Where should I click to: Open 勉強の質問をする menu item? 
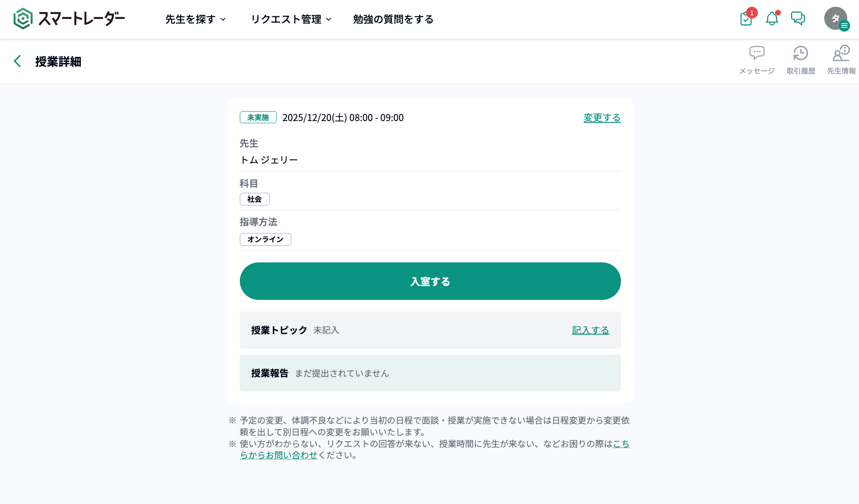coord(393,19)
